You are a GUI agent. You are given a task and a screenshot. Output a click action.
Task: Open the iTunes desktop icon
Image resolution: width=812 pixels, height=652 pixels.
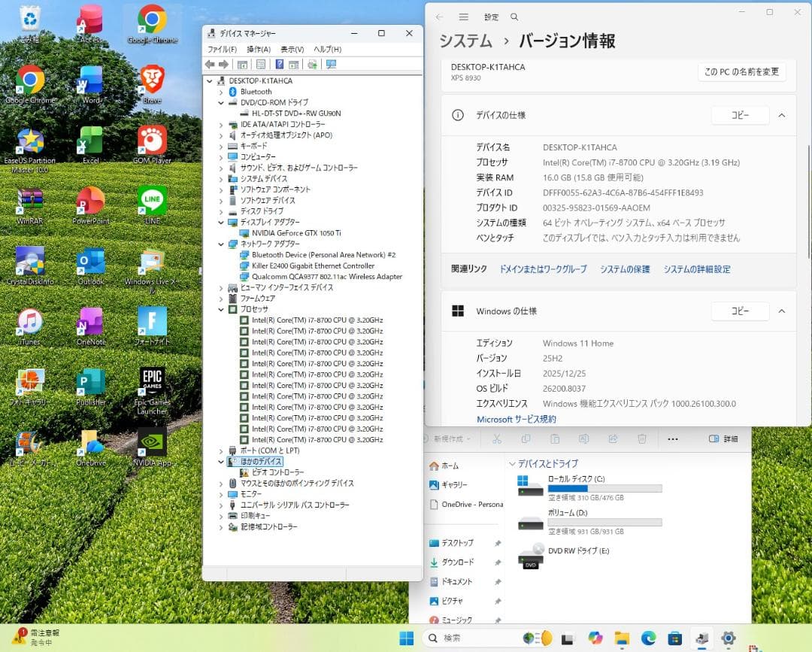pos(30,326)
